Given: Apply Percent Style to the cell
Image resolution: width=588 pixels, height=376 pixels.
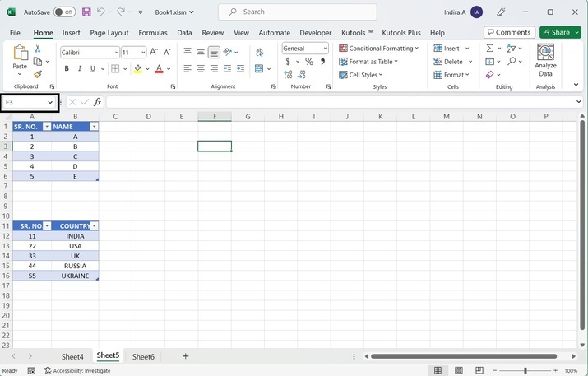Looking at the screenshot, I should click(309, 62).
